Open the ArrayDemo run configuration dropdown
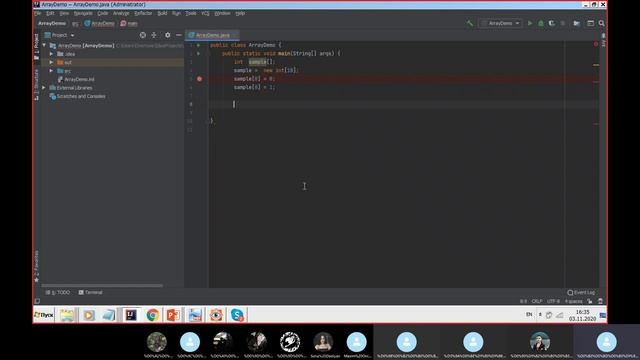Screen dimensions: 640x360 click(500, 23)
